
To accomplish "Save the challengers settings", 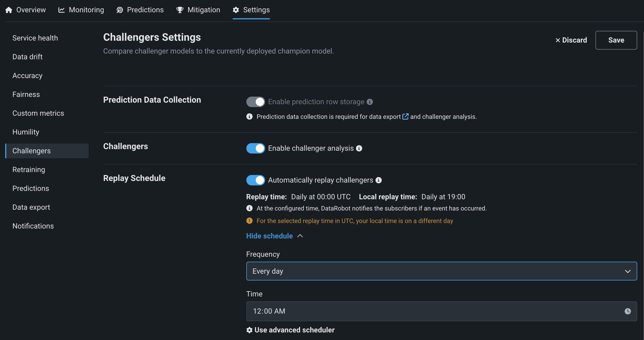I will tap(616, 40).
